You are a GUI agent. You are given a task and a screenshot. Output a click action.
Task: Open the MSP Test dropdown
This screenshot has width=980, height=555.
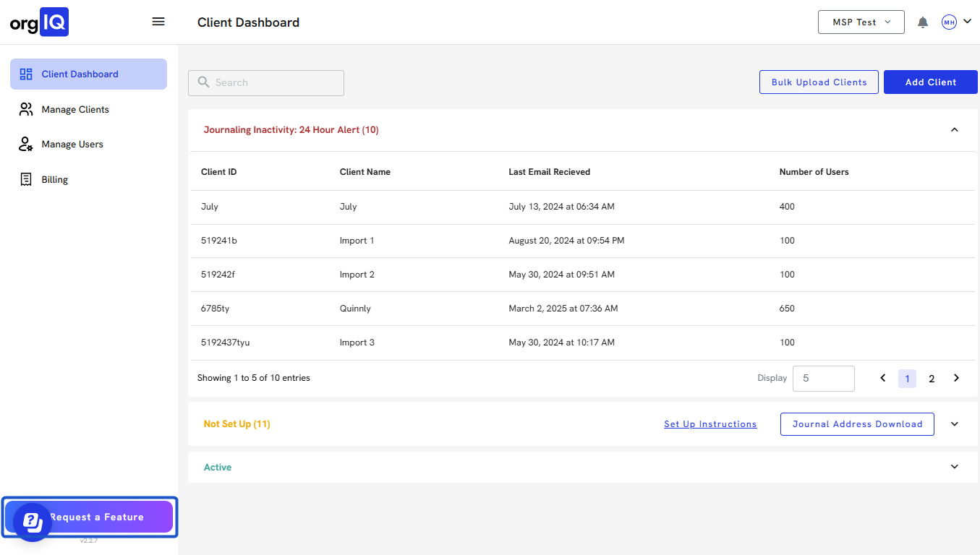861,22
